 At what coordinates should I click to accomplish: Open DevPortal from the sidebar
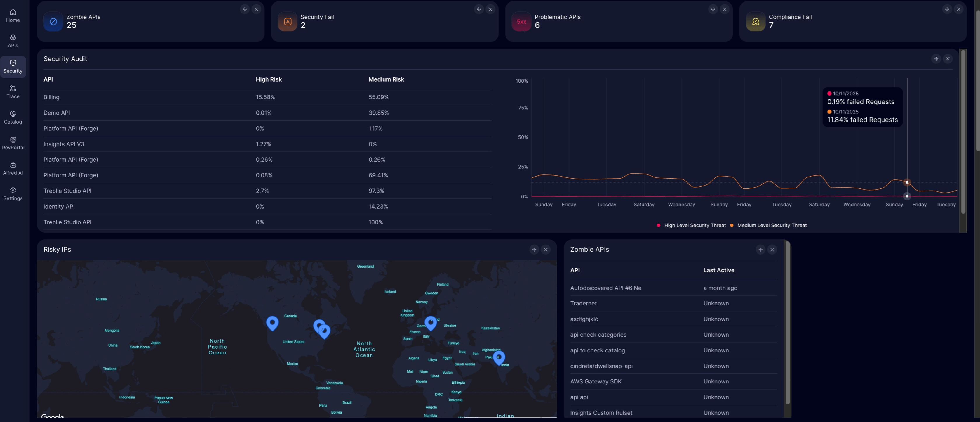pos(13,142)
